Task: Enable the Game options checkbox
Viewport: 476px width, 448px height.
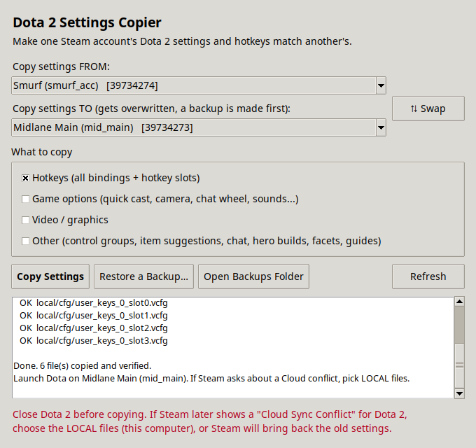Action: tap(25, 199)
